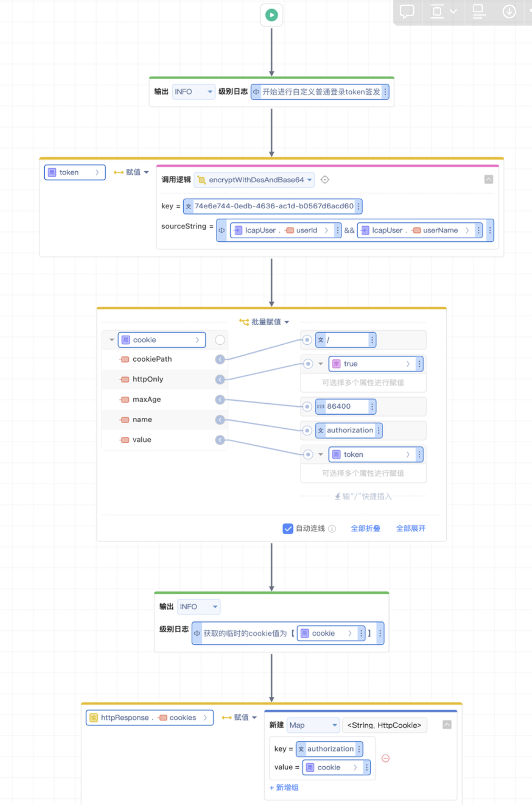
Task: Open more options for key value field
Action: pyautogui.click(x=359, y=206)
